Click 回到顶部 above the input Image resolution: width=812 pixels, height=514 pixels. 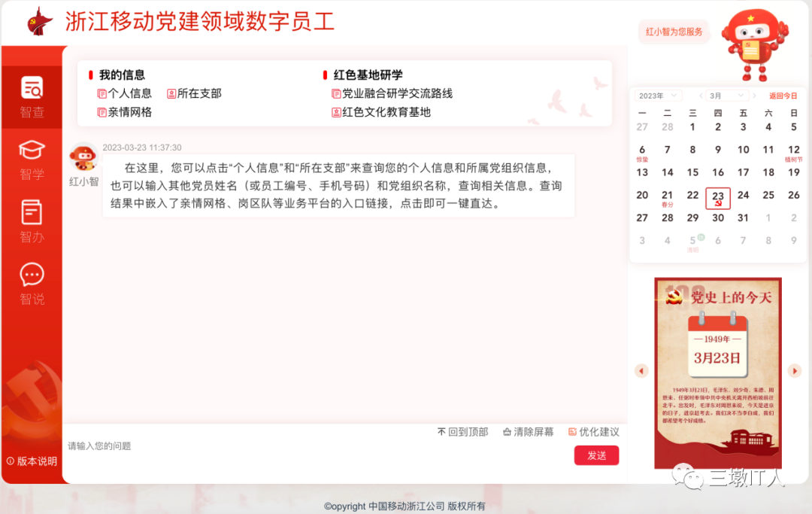click(x=463, y=432)
